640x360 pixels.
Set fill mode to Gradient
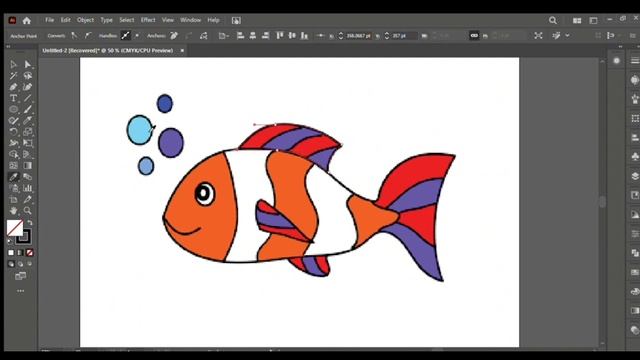click(20, 253)
